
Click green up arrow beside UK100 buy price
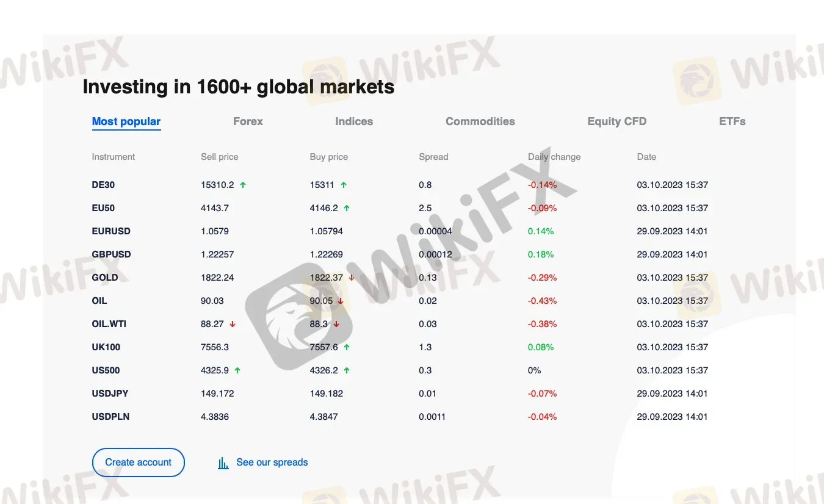(347, 347)
